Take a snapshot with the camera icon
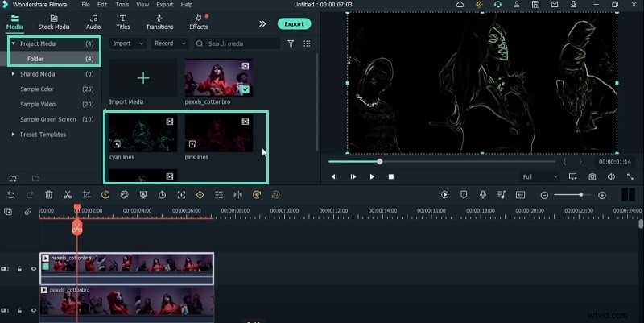644x323 pixels. [592, 176]
